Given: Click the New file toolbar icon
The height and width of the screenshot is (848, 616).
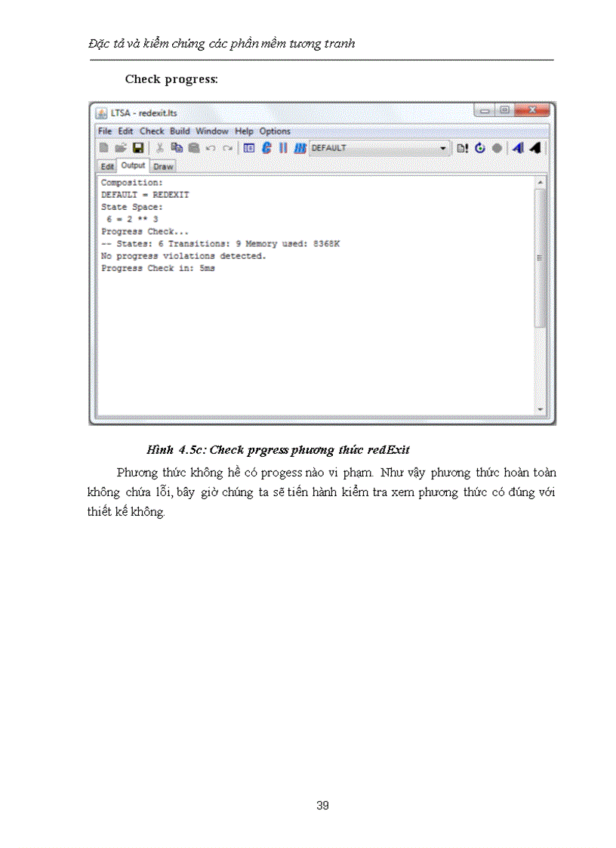Looking at the screenshot, I should click(105, 148).
